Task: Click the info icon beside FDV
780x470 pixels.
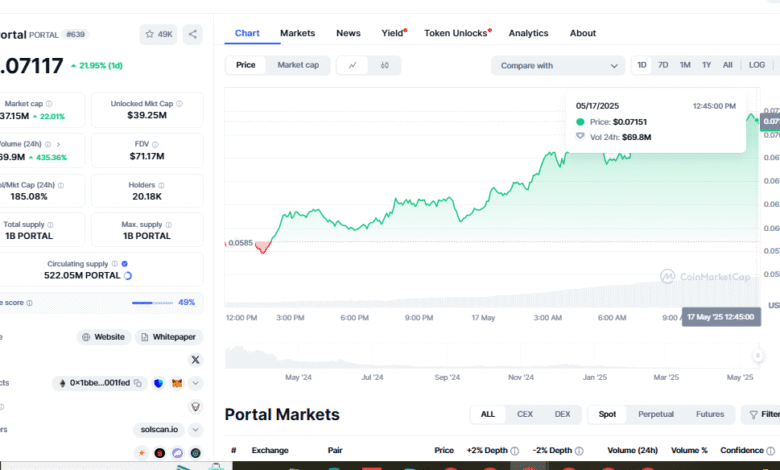Action: tap(155, 144)
